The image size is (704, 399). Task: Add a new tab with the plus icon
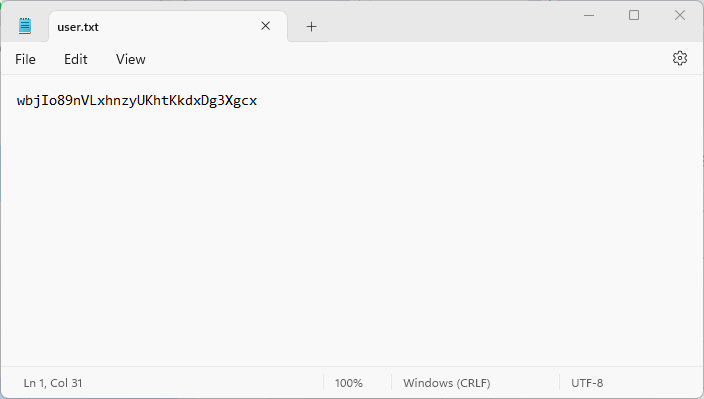coord(311,27)
